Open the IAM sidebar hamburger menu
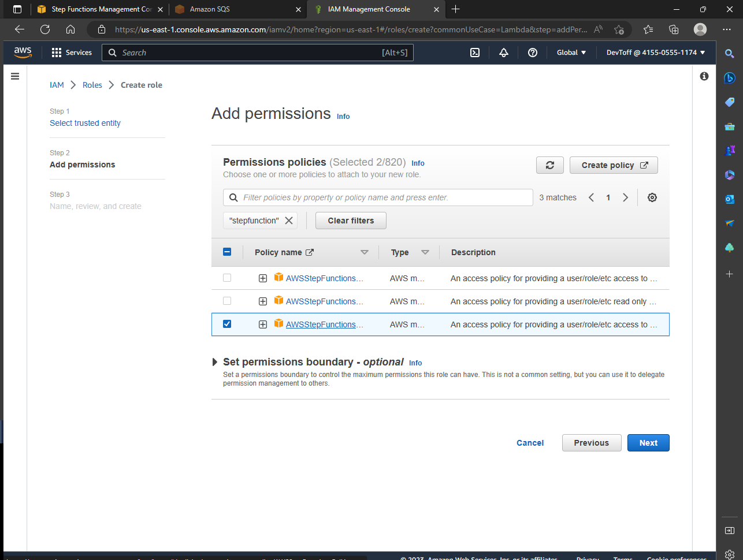This screenshot has height=560, width=743. point(14,76)
